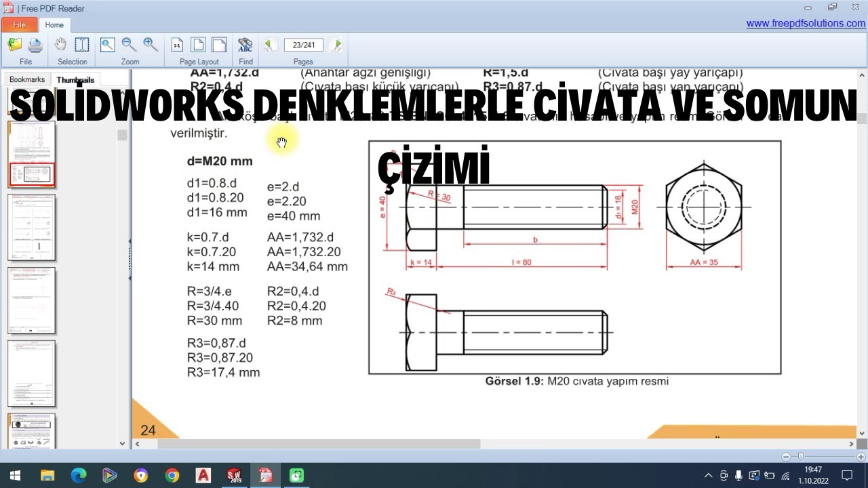This screenshot has width=868, height=488.
Task: Choose the fit page width layout icon
Action: [219, 45]
